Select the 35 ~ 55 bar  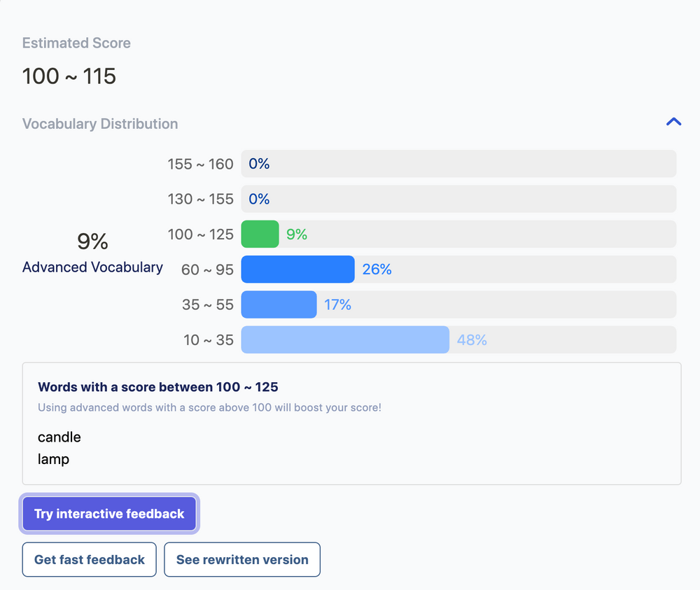(279, 305)
